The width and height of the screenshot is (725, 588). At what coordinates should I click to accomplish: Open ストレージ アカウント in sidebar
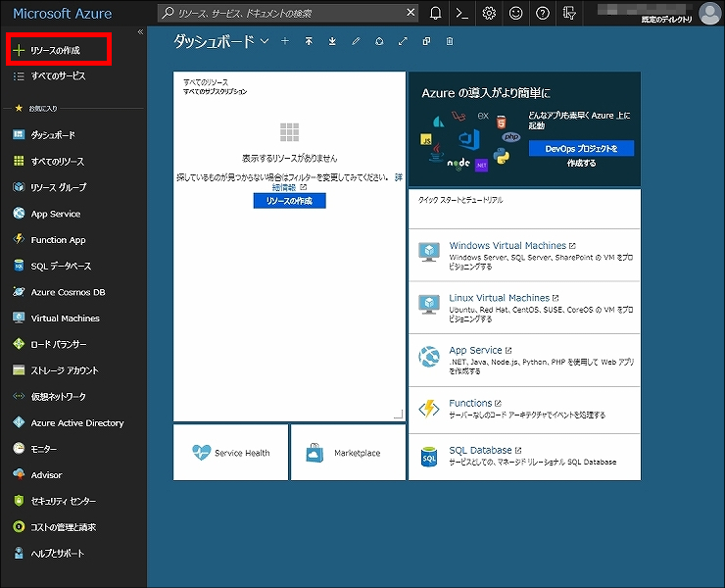coord(56,370)
